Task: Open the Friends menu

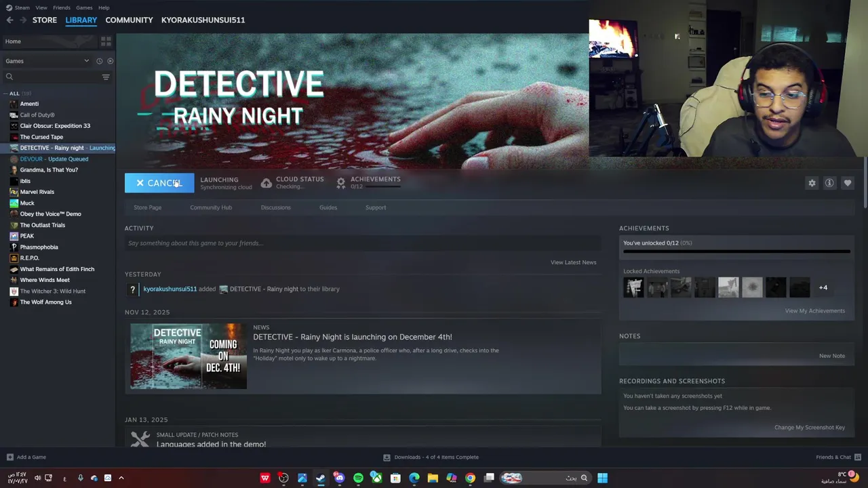Action: (x=62, y=7)
